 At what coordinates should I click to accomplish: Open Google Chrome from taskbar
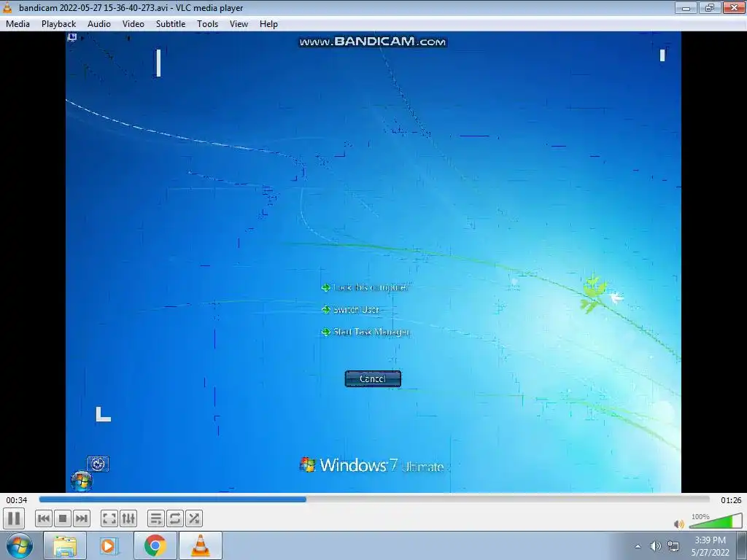(x=155, y=545)
